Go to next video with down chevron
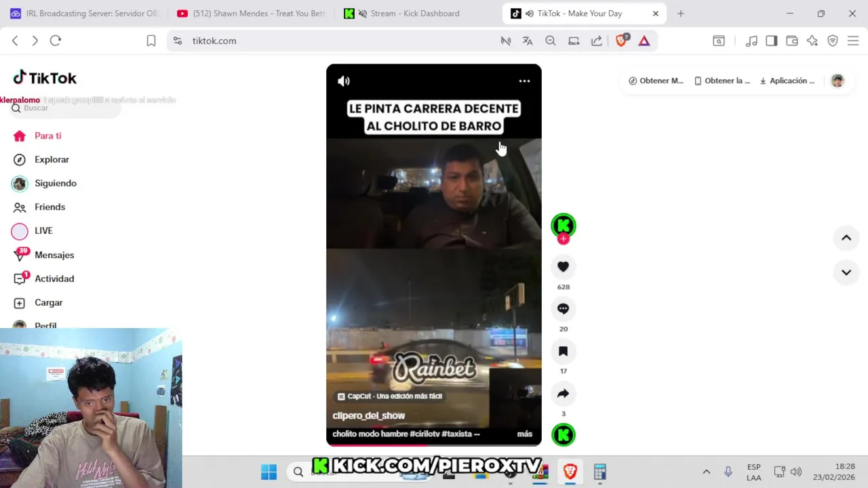Screen dimensions: 868x488 coord(846,272)
